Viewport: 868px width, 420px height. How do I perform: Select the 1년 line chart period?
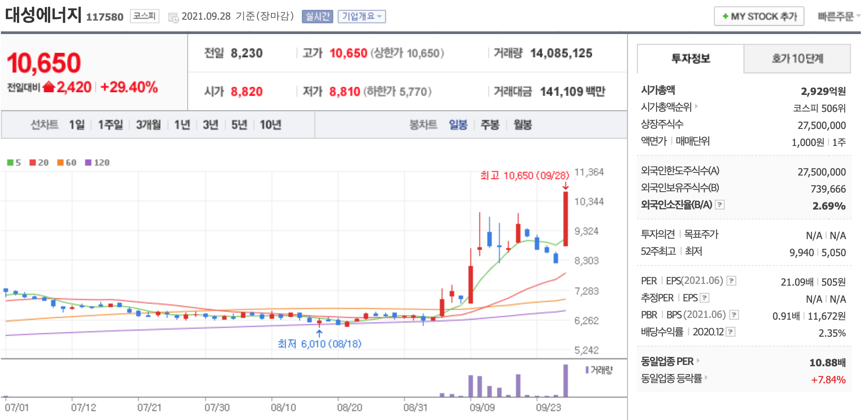point(182,124)
